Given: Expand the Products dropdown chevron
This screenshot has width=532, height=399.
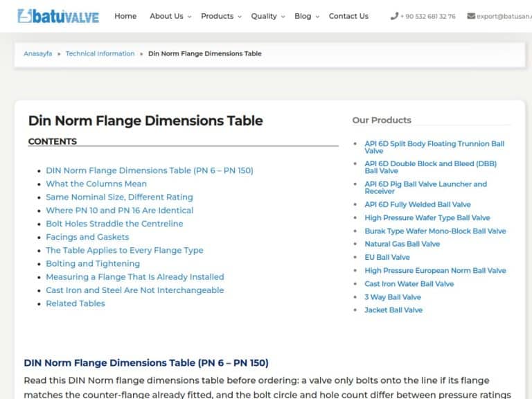Looking at the screenshot, I should pos(240,17).
